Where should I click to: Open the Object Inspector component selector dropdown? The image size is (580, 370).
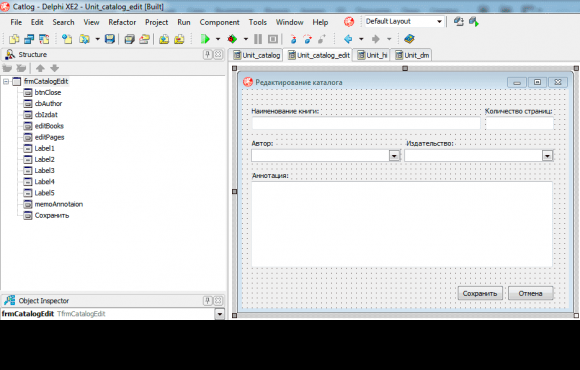pos(220,314)
